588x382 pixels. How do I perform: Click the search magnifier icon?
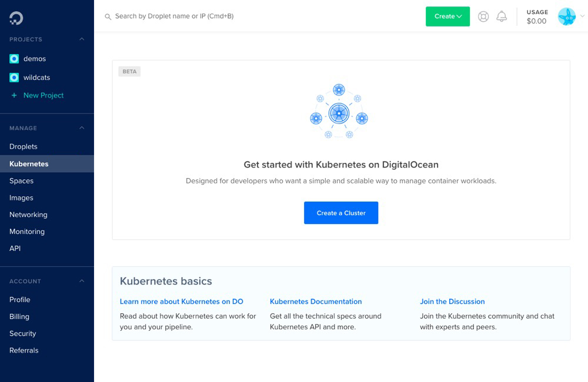(x=108, y=17)
